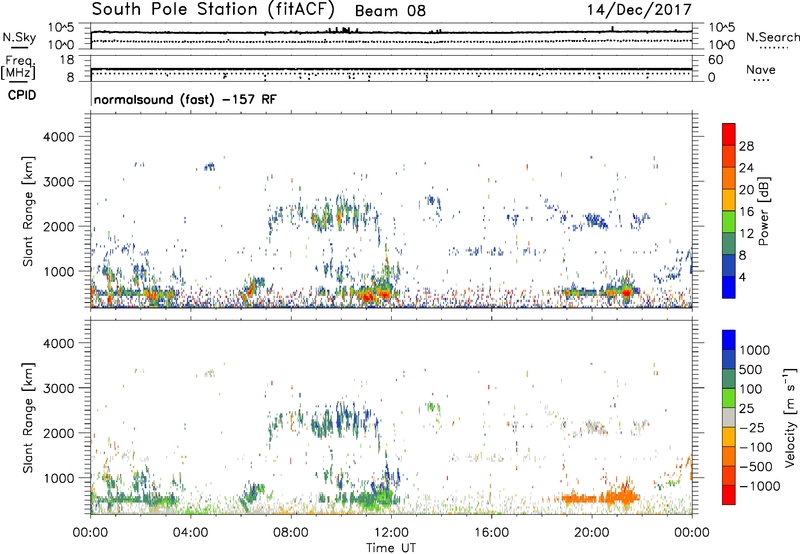Click the 'Power [dB]' colorbar label
Viewport: 800px width, 554px height.
763,211
